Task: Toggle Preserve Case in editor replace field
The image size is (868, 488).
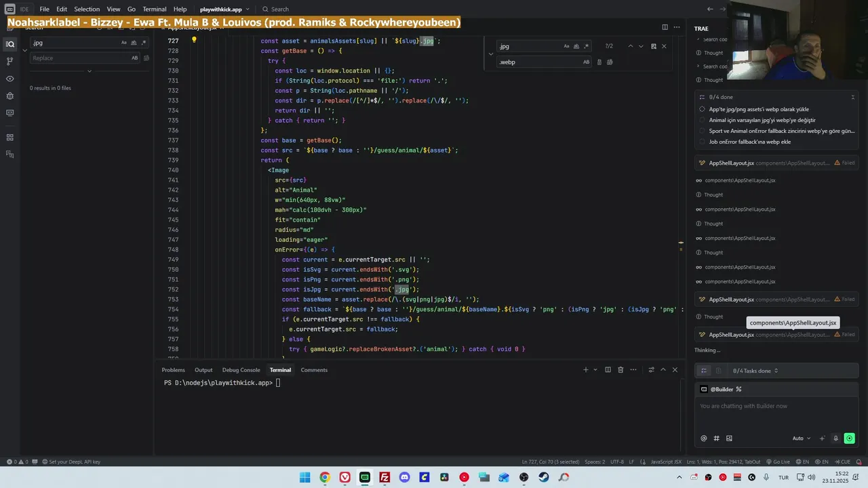Action: (x=587, y=62)
